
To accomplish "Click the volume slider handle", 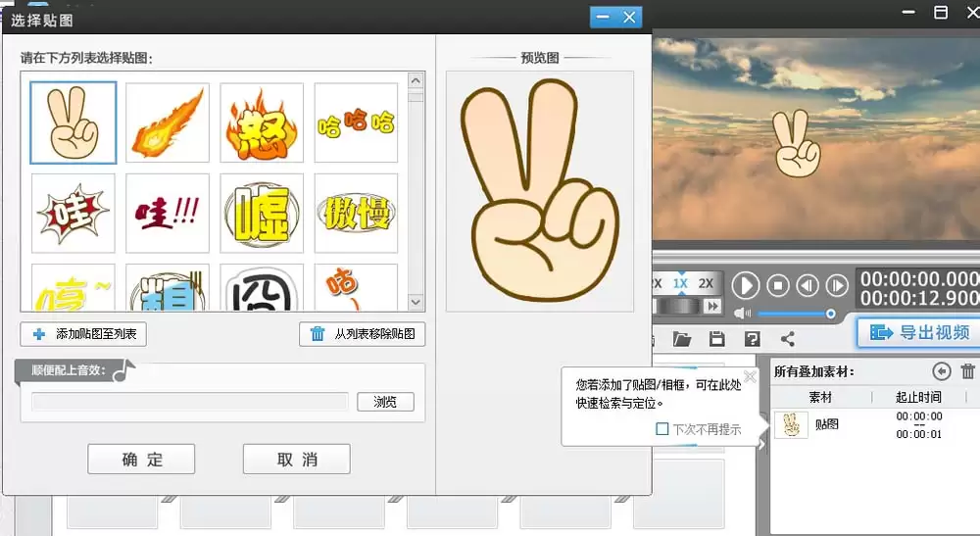I will point(831,314).
